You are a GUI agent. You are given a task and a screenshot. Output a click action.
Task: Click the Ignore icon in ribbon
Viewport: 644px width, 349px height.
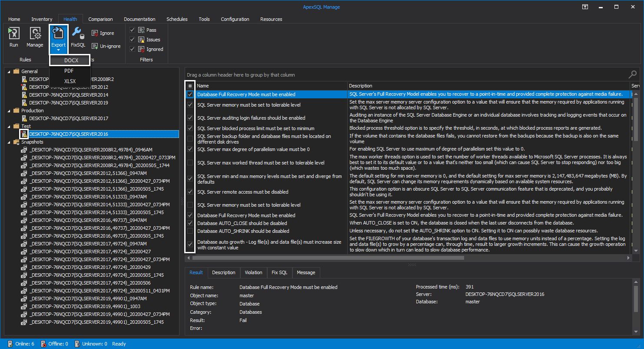[95, 33]
